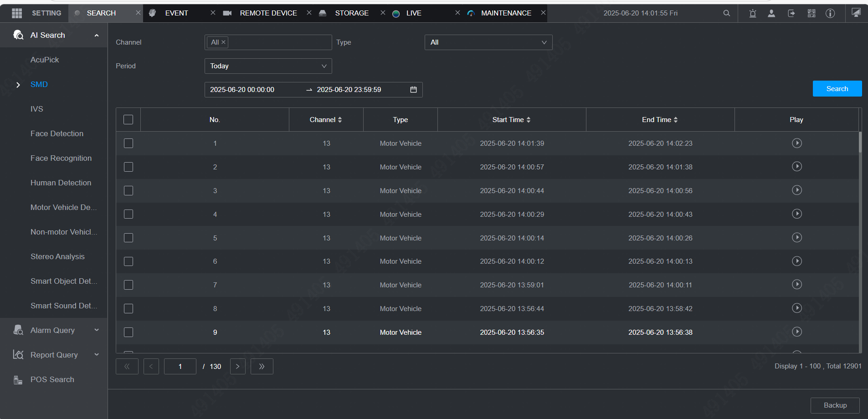Check the box for row 9
Image resolution: width=868 pixels, height=419 pixels.
click(128, 332)
